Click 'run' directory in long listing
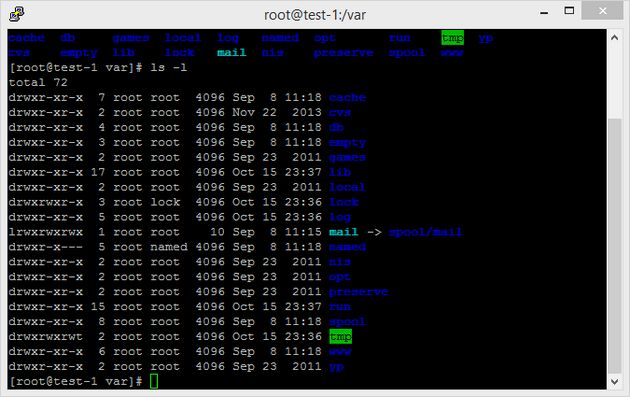Screen dimensions: 630x397 tap(340, 307)
